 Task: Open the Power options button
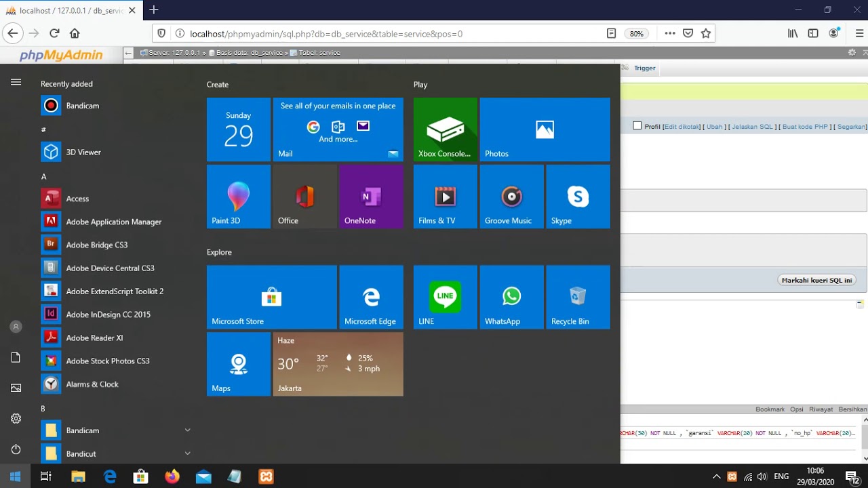[16, 449]
